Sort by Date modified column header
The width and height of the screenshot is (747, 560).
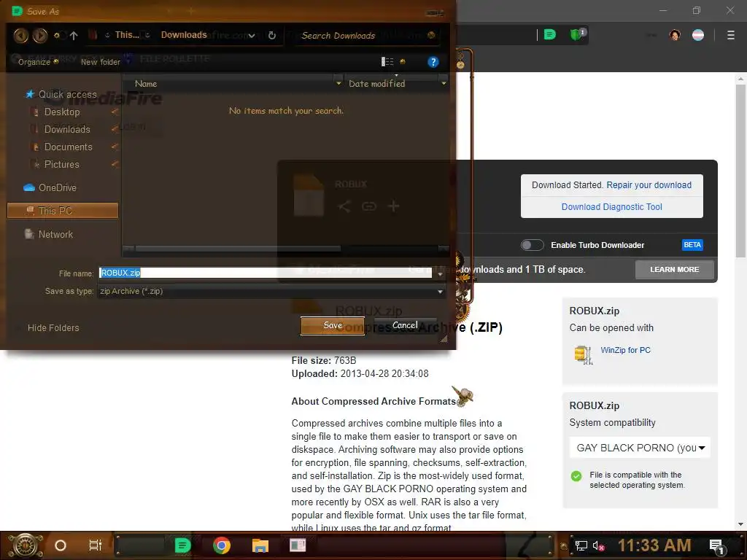pyautogui.click(x=377, y=83)
